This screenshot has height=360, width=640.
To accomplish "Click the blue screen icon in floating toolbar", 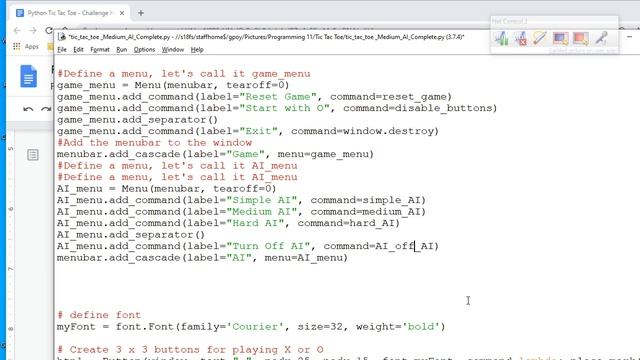I will point(560,38).
